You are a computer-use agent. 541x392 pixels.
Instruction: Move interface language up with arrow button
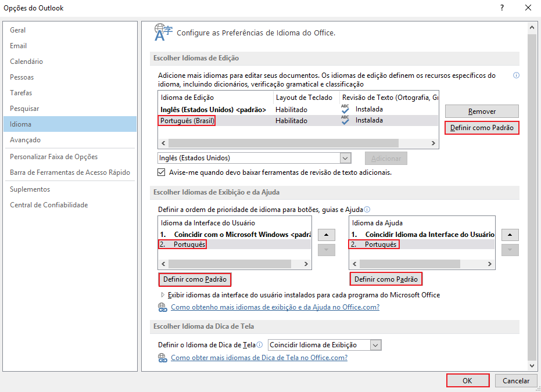click(327, 235)
